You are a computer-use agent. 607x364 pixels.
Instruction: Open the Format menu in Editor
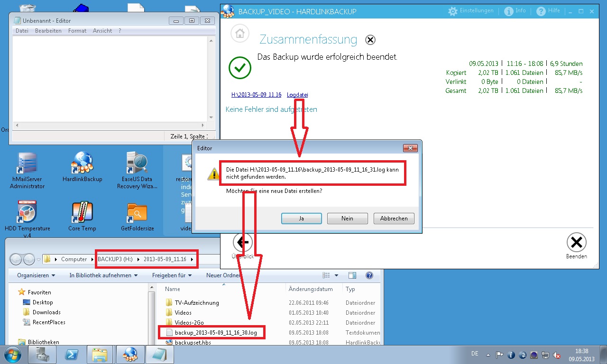[77, 31]
